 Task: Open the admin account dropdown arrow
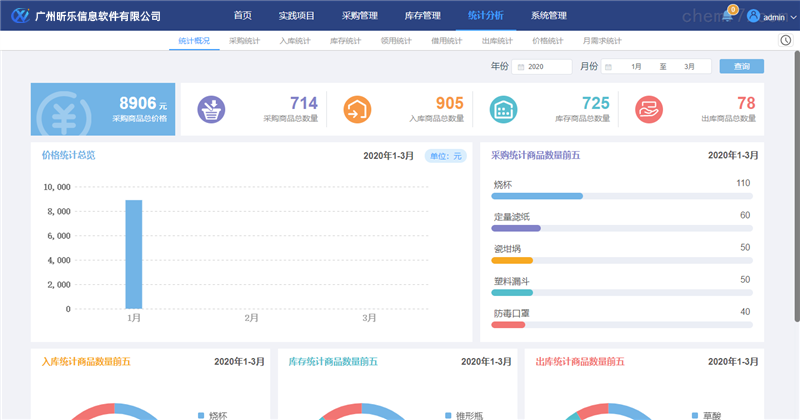pyautogui.click(x=793, y=18)
